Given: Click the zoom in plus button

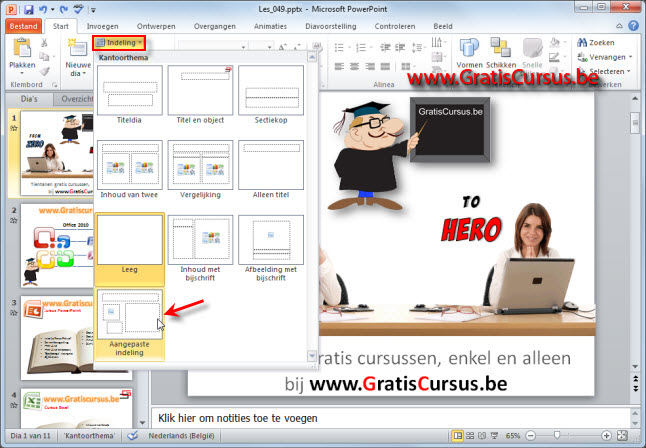Looking at the screenshot, I should [x=606, y=436].
